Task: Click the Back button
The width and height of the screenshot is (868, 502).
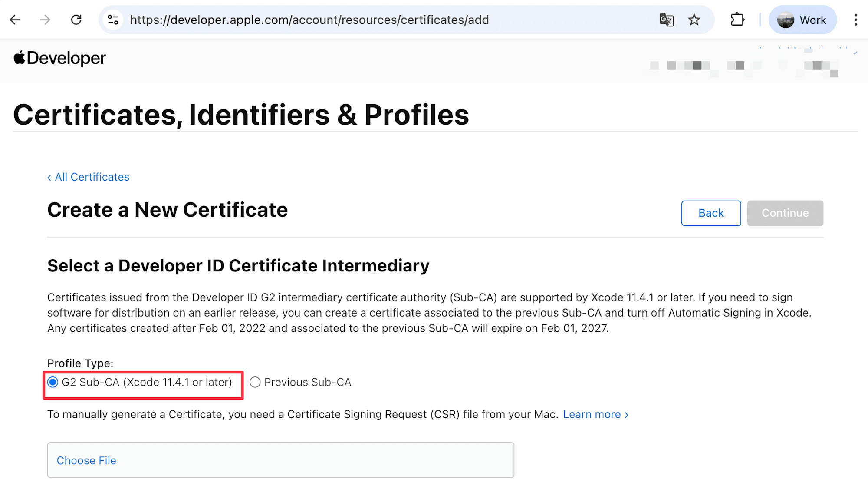Action: pyautogui.click(x=711, y=213)
